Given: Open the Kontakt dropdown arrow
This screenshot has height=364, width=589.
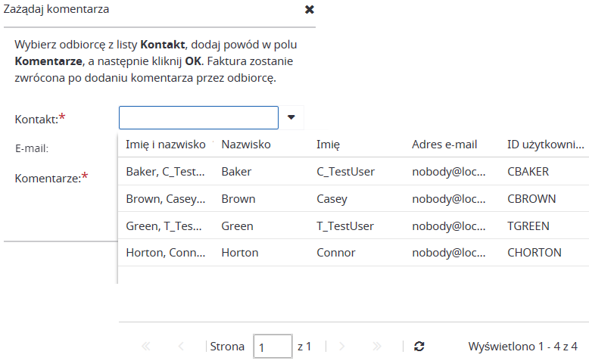Looking at the screenshot, I should tap(291, 117).
